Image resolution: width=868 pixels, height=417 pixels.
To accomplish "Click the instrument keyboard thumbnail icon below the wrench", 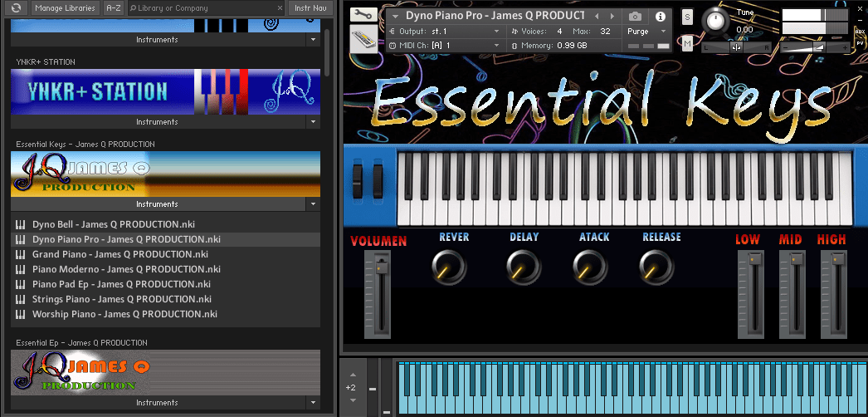I will 363,39.
